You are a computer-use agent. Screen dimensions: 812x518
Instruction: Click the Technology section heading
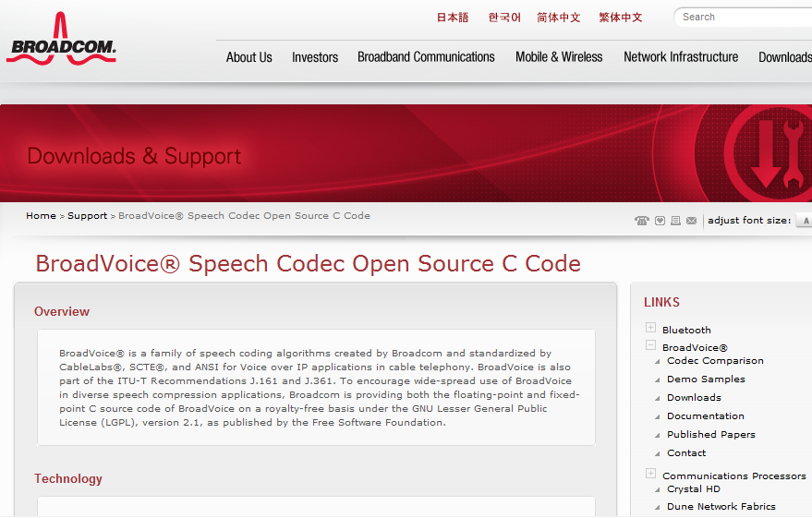point(68,478)
